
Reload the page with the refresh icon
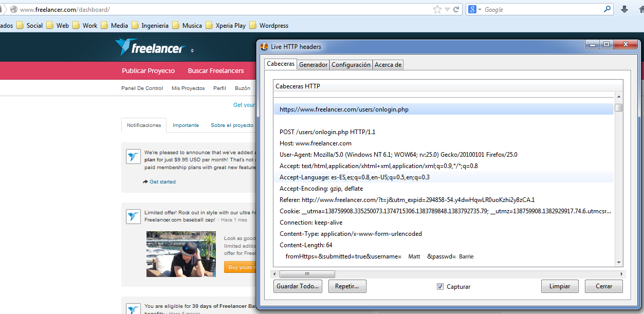(x=456, y=9)
